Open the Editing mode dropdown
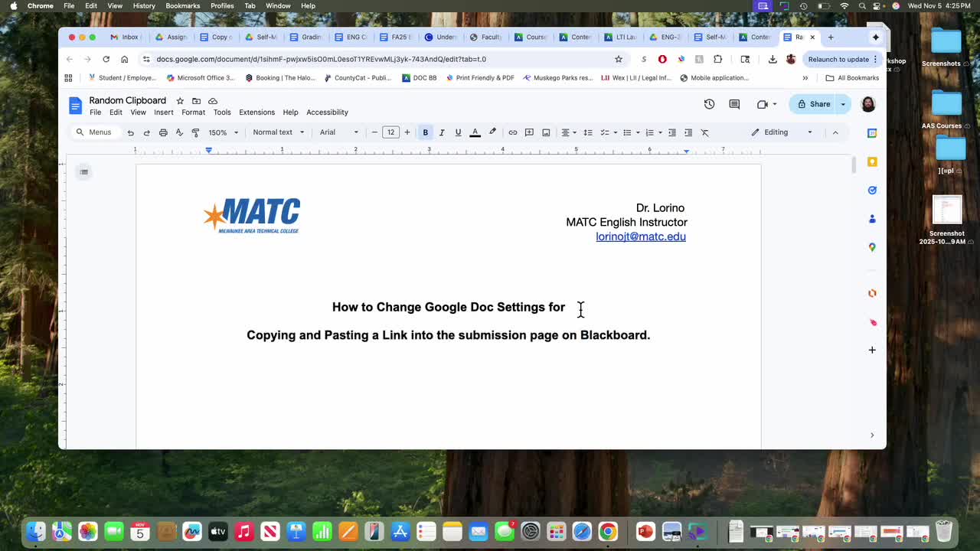This screenshot has width=980, height=551. (782, 132)
